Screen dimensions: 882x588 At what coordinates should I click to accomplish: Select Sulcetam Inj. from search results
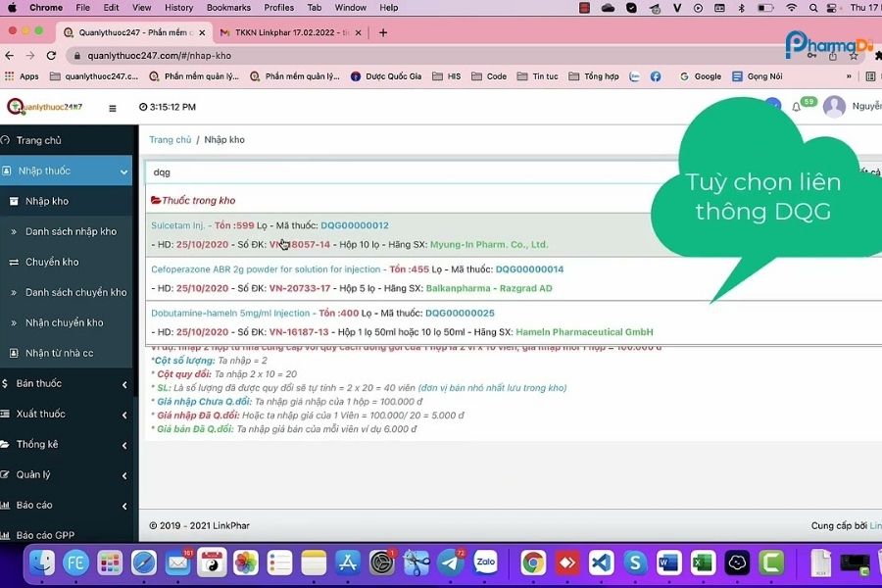[x=180, y=225]
